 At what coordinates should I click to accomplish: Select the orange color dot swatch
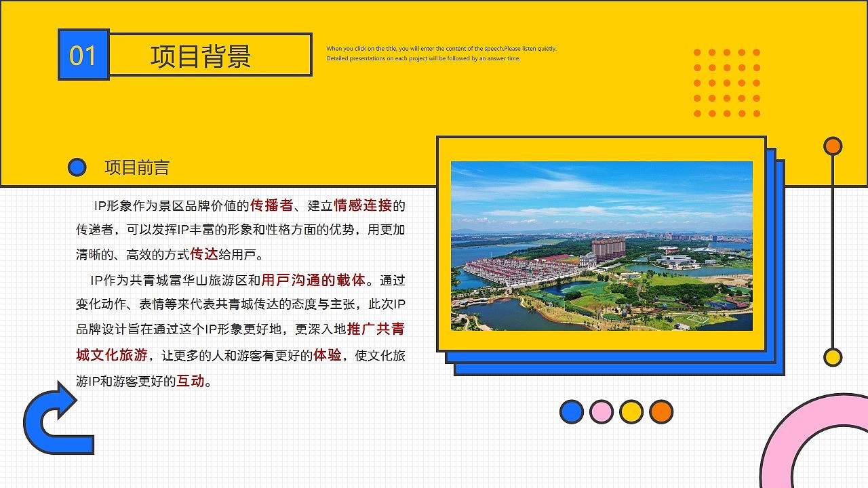pos(660,410)
